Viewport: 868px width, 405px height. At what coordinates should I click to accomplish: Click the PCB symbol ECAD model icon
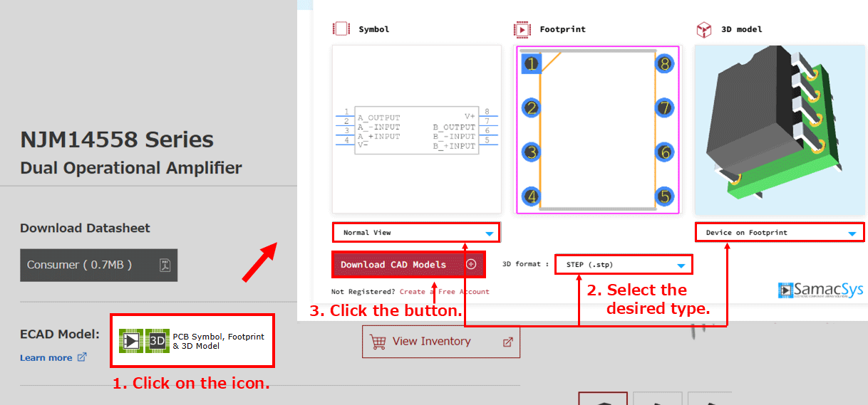(131, 341)
